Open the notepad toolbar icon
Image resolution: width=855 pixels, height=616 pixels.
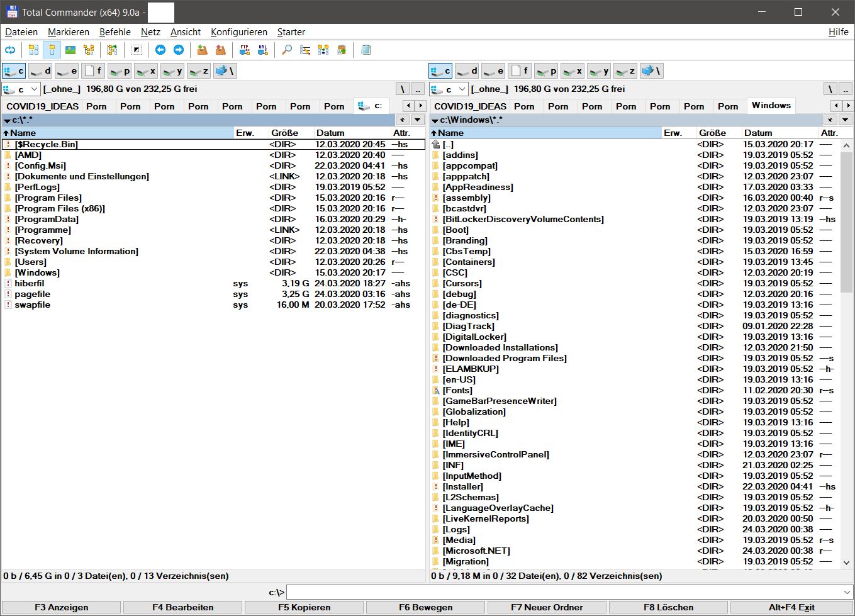[366, 50]
